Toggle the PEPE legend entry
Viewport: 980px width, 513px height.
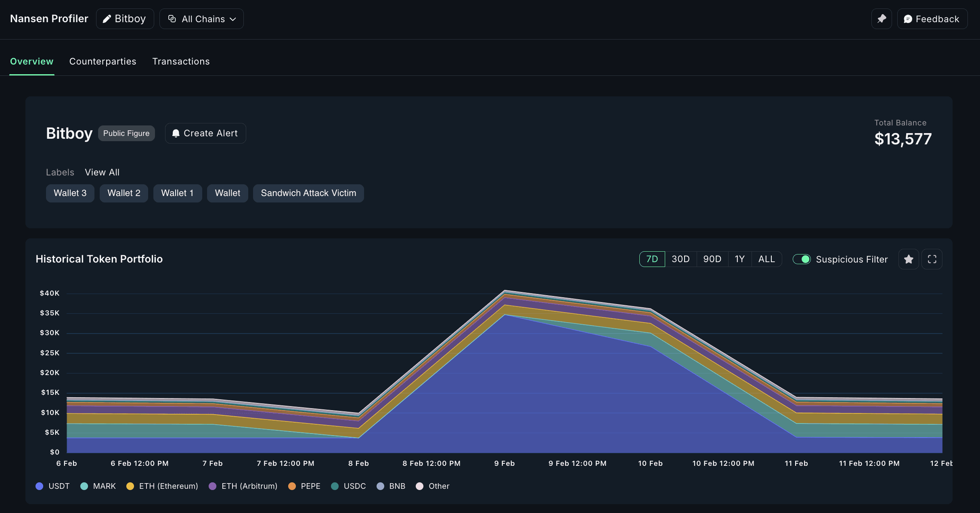click(x=305, y=486)
